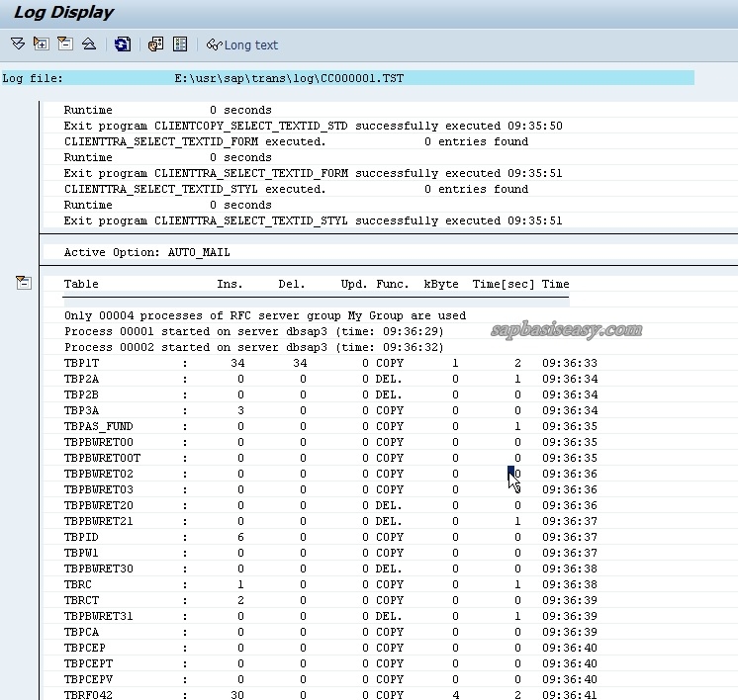The width and height of the screenshot is (738, 700).
Task: Select table name TBPBWRET21
Action: click(98, 521)
